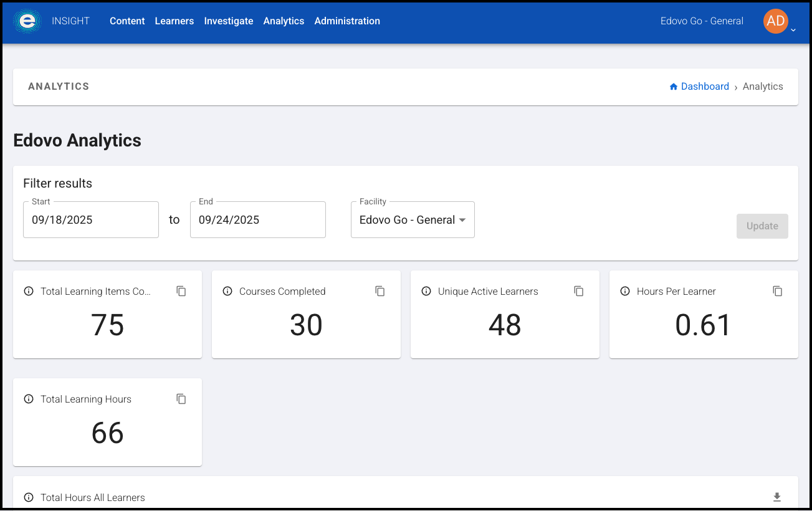Screen dimensions: 812x511
Task: Show info for Unique Active Learners
Action: (x=426, y=291)
